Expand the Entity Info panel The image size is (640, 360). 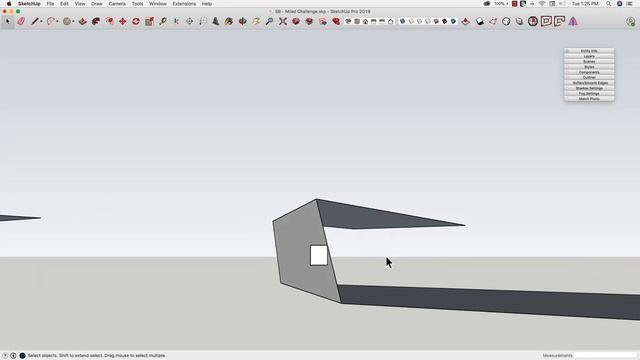[x=589, y=51]
